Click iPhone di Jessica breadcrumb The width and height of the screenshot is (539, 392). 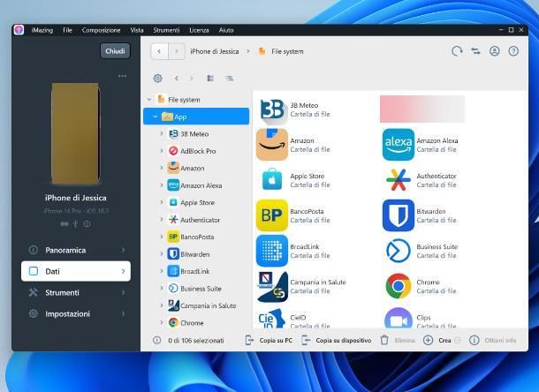(x=215, y=51)
